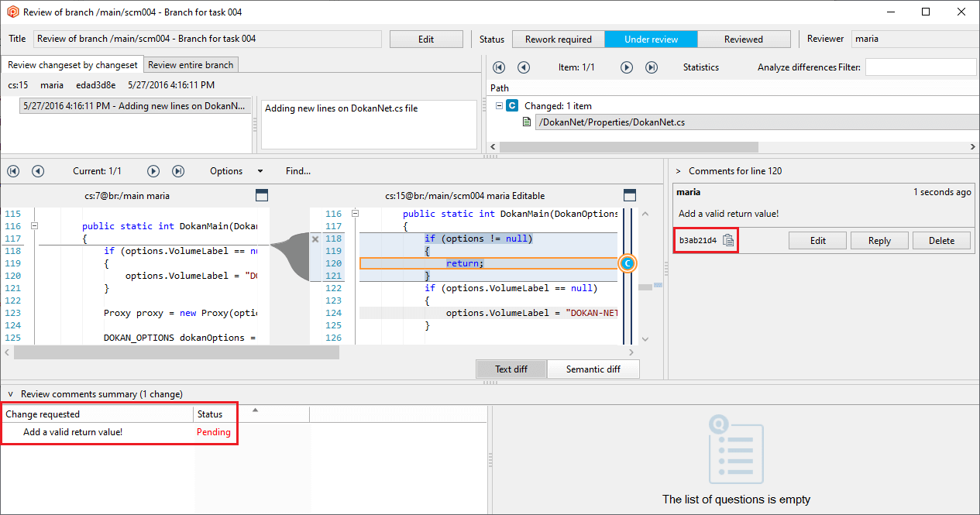Sort by the Status column arrow
The width and height of the screenshot is (980, 515).
(x=255, y=410)
